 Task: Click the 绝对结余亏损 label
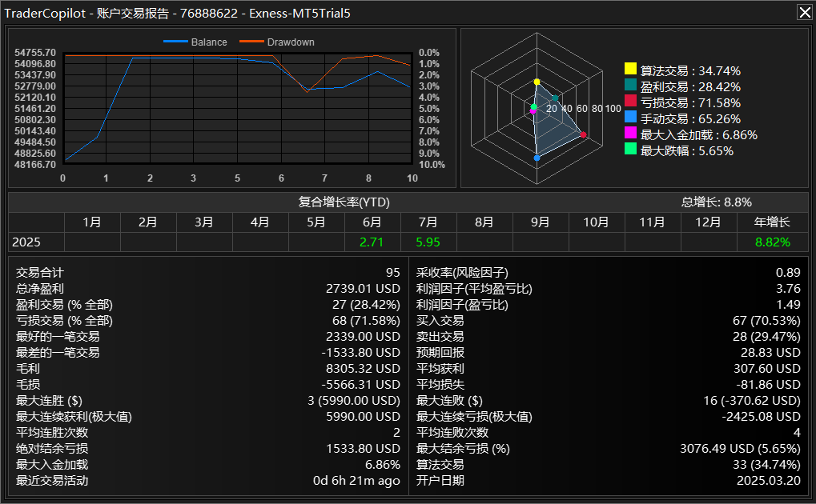(x=52, y=448)
